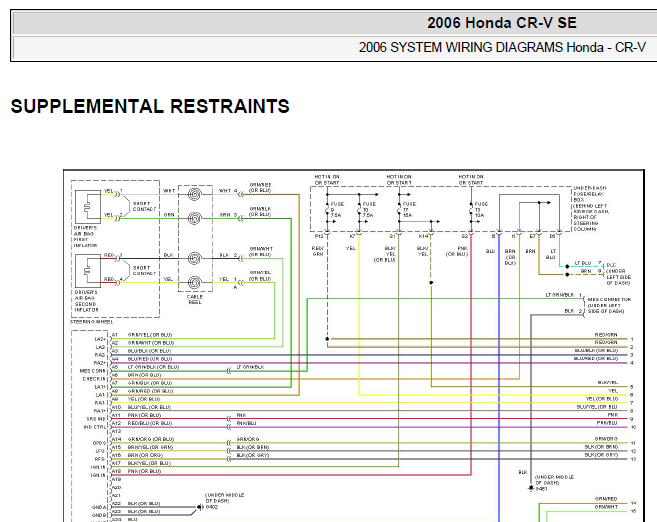Click the 'BLK 2' cable reel output label

click(228, 255)
